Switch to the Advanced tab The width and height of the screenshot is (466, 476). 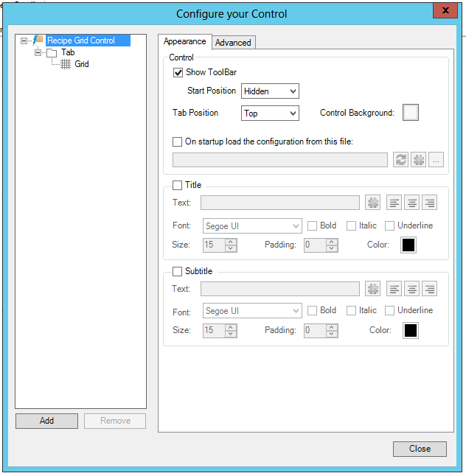233,43
